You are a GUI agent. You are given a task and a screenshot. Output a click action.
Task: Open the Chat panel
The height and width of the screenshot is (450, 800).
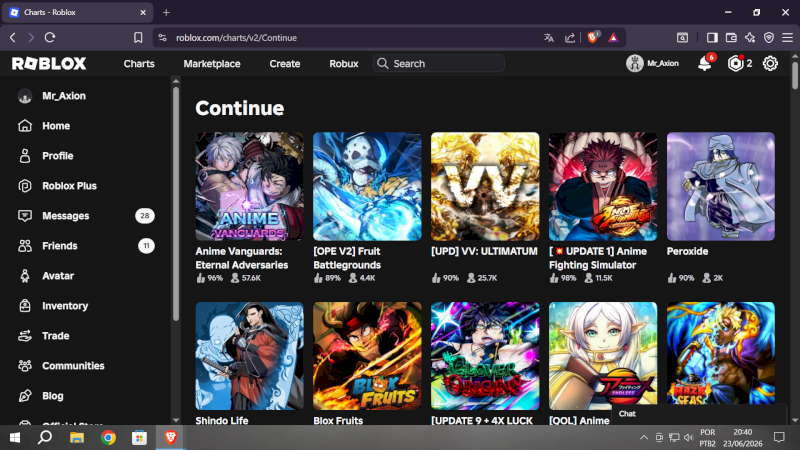pyautogui.click(x=700, y=414)
